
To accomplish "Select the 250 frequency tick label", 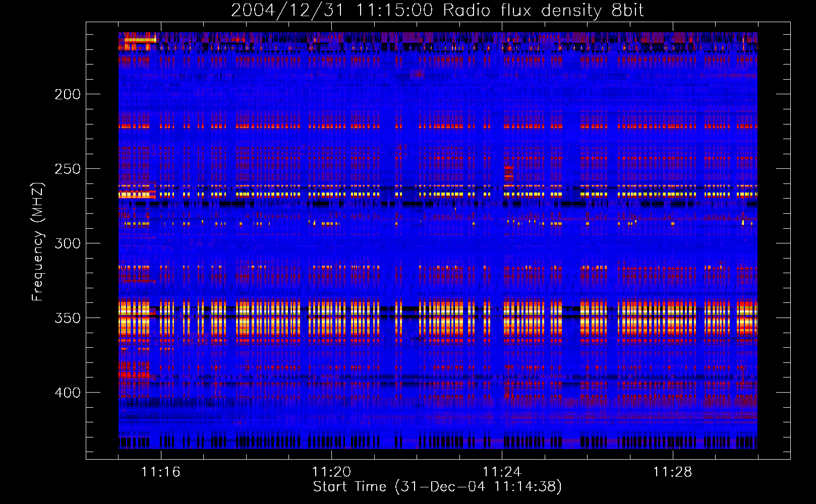I will click(68, 169).
